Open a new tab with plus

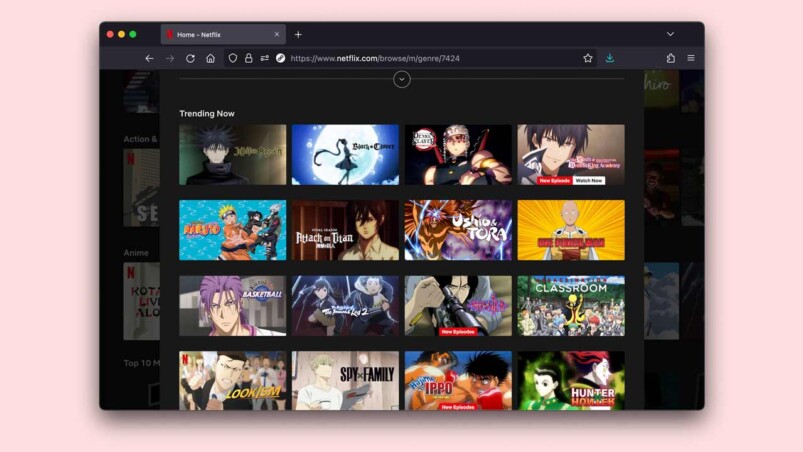coord(298,35)
